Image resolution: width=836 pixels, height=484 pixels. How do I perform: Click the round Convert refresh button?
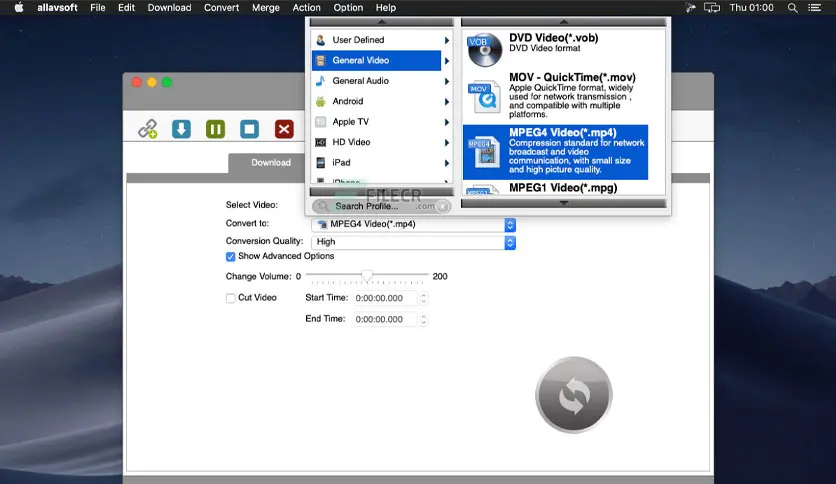pyautogui.click(x=574, y=395)
